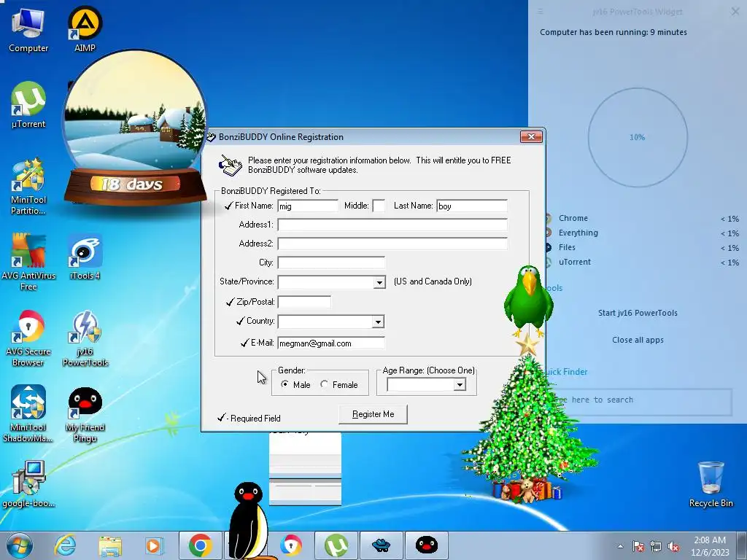Click the Zip/Postal input field
Screen dimensions: 747x560
click(x=304, y=302)
